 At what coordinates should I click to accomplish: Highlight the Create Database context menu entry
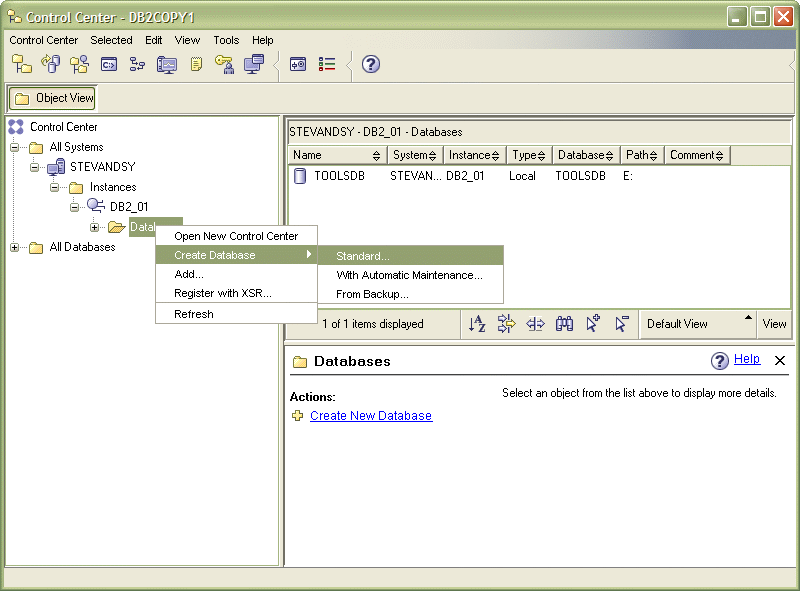(236, 255)
